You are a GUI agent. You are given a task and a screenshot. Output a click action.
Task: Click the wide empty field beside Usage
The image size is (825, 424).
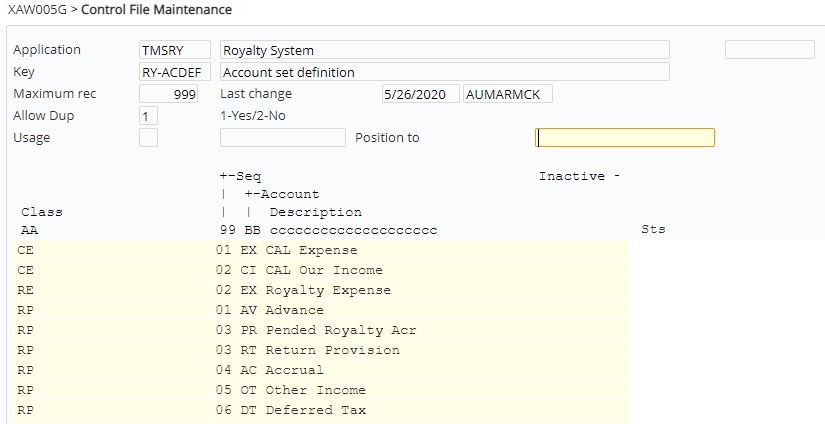(282, 138)
